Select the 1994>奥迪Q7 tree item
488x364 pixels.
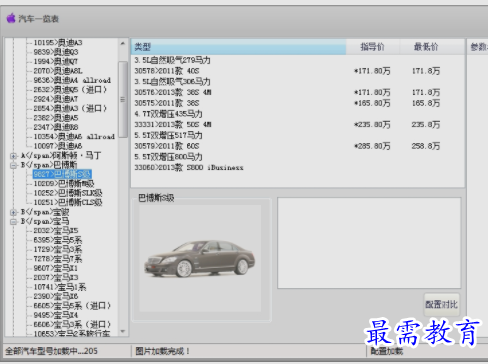[55, 61]
